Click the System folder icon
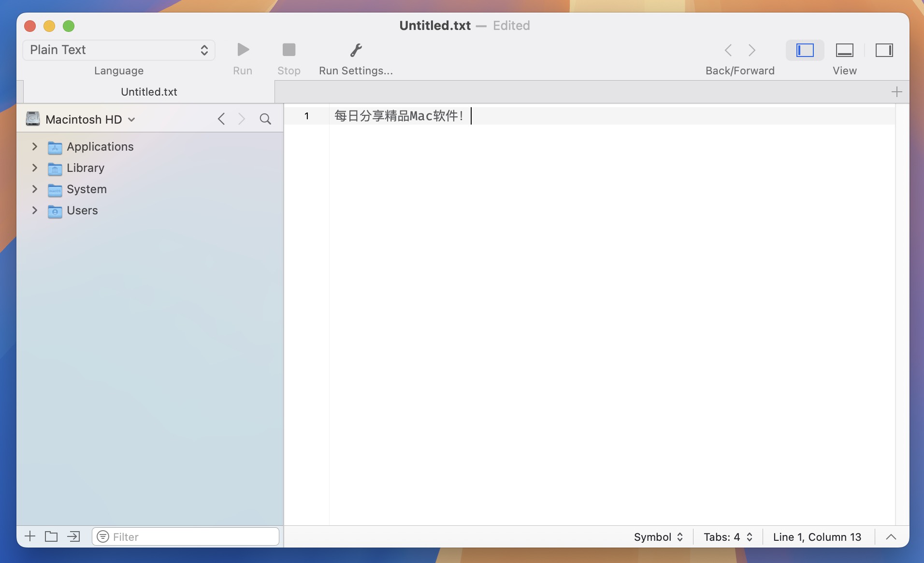This screenshot has width=924, height=563. pos(55,190)
